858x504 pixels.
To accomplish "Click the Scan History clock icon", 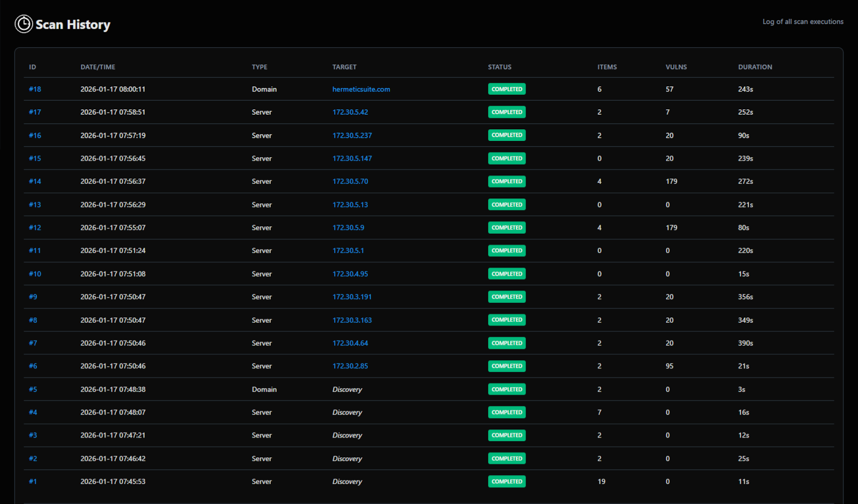I will [24, 24].
